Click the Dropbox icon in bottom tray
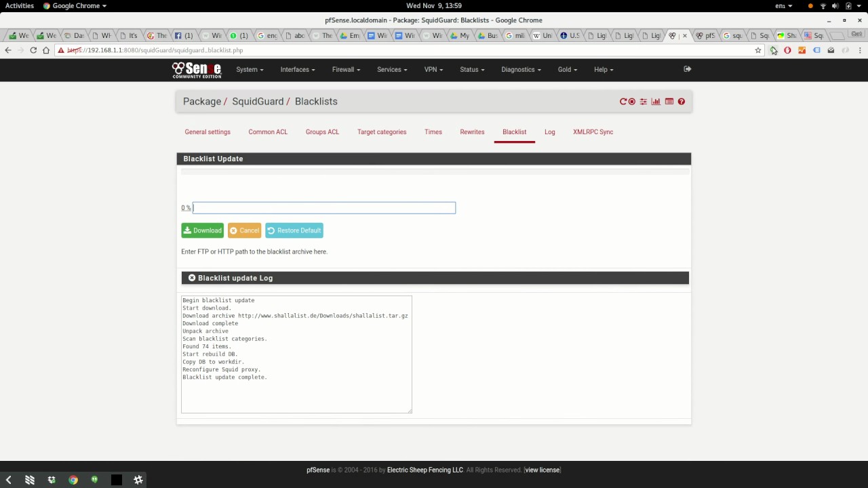 pos(52,480)
